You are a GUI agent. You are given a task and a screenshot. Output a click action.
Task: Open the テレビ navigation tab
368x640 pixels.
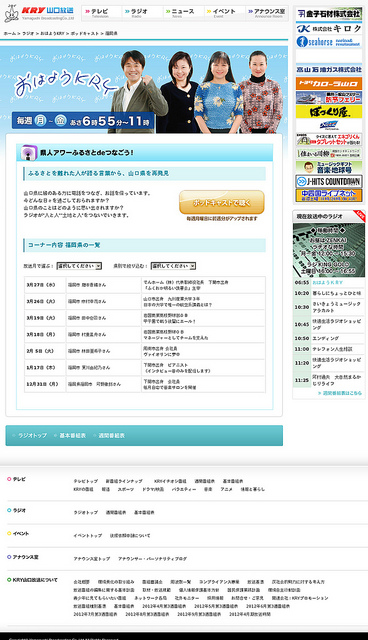click(102, 13)
